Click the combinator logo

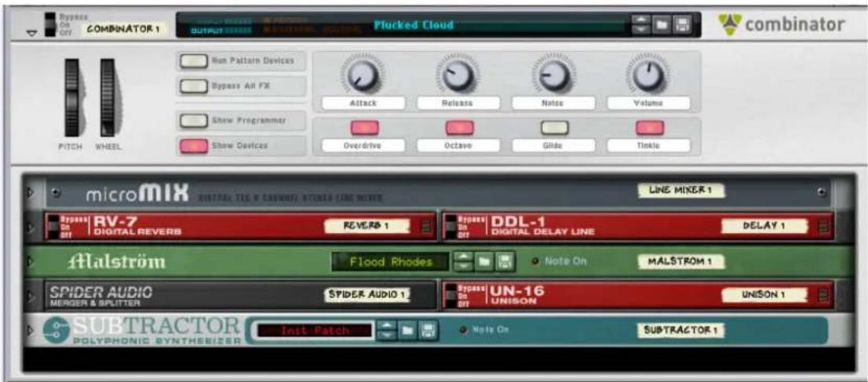pos(781,24)
